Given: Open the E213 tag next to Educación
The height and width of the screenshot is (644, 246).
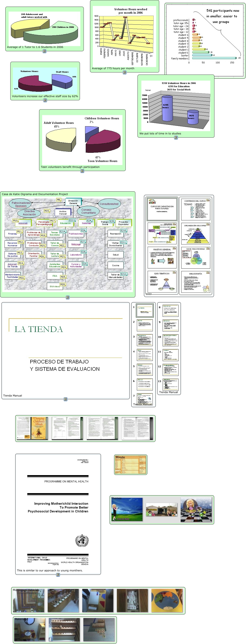Looking at the screenshot, I should click(x=72, y=220).
